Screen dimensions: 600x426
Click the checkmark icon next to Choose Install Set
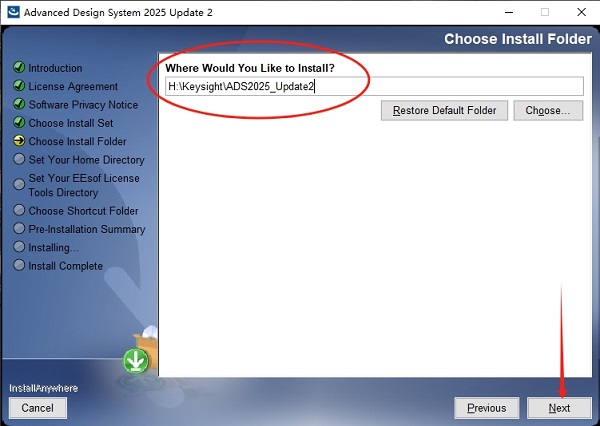click(x=19, y=122)
